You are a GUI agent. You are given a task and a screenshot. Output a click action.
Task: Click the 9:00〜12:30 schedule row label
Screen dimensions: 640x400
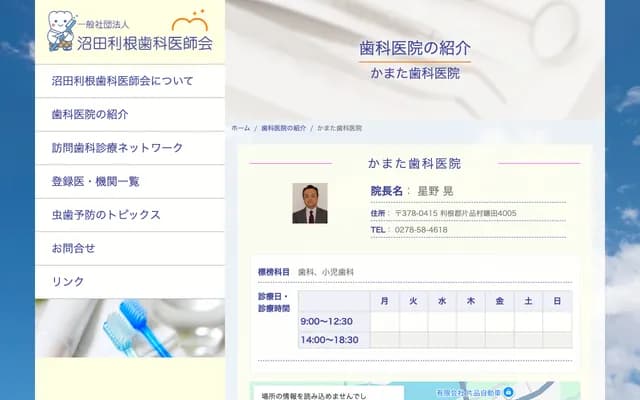pos(326,321)
